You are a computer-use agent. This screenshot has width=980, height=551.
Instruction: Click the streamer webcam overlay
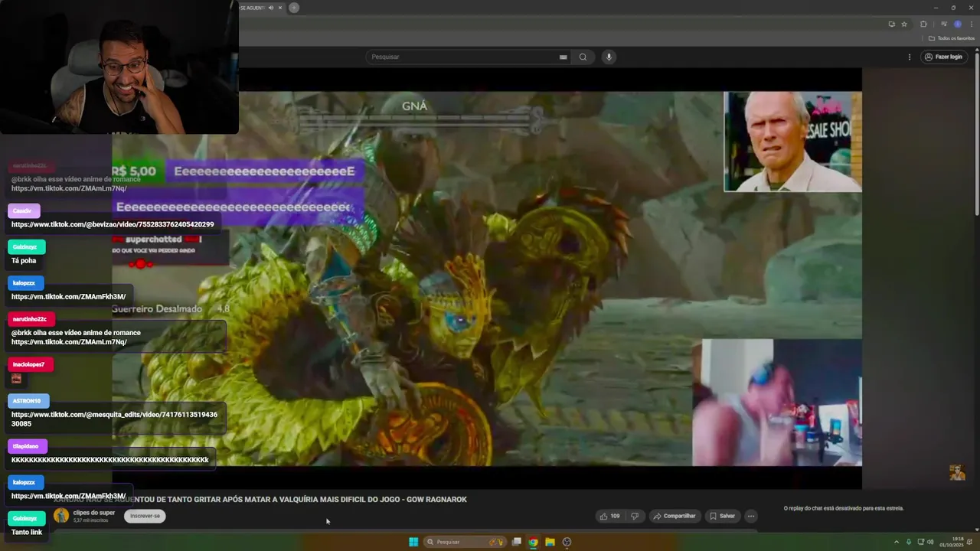[119, 67]
